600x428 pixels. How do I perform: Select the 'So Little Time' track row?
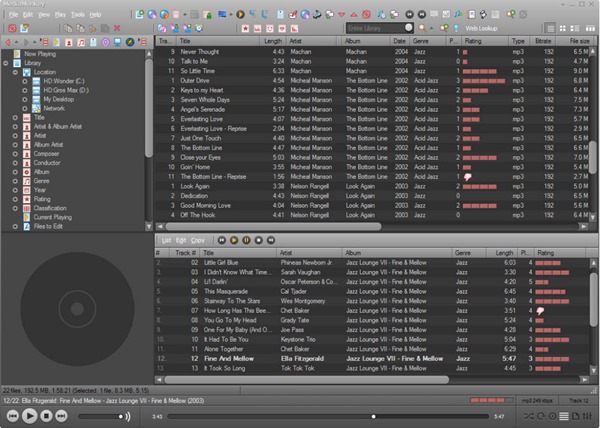[373, 71]
